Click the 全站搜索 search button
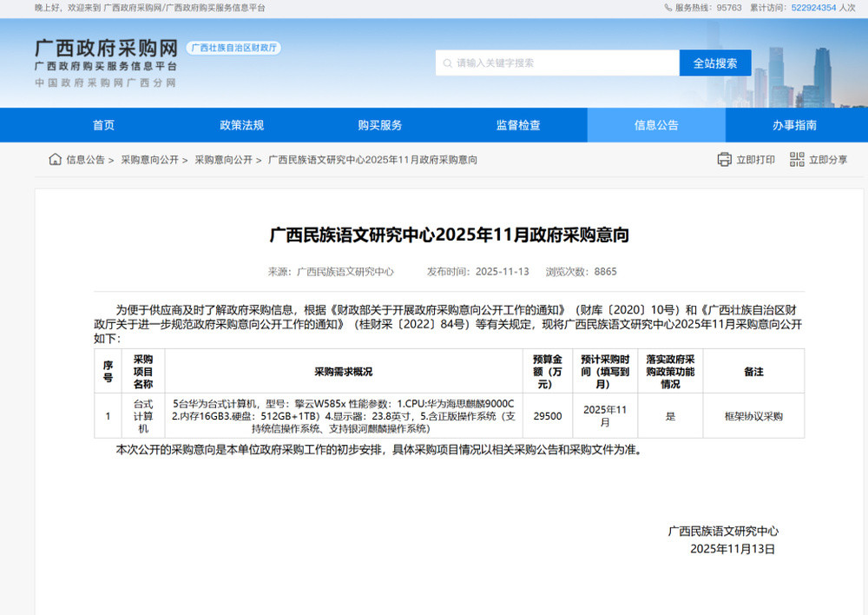 pyautogui.click(x=715, y=63)
